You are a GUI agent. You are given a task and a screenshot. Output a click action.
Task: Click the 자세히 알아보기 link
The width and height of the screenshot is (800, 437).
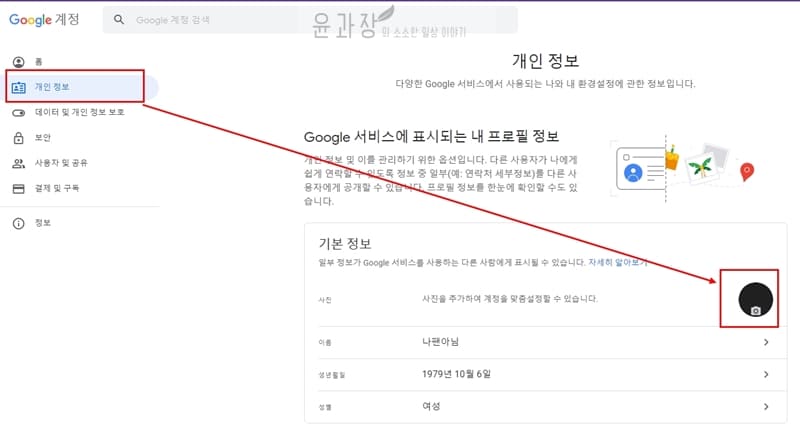(617, 263)
